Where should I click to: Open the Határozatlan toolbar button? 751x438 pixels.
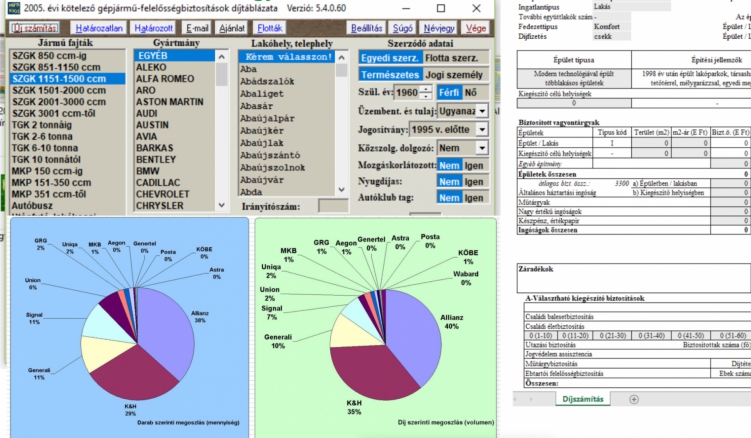coord(99,28)
